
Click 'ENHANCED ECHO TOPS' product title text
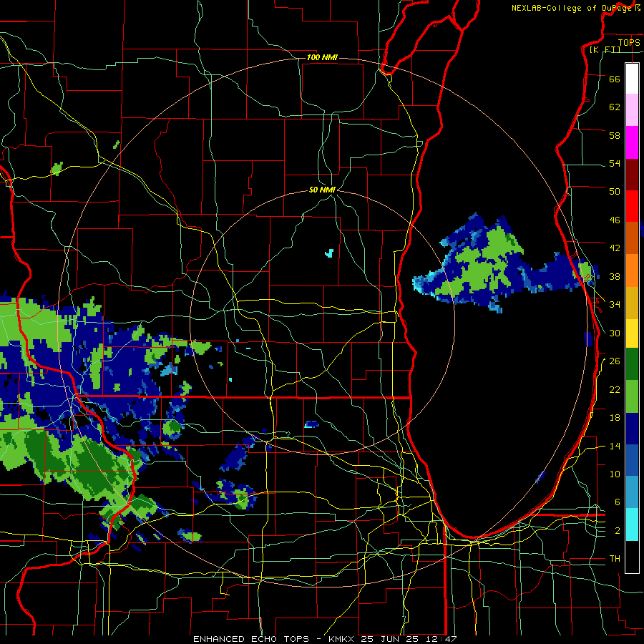tap(251, 639)
